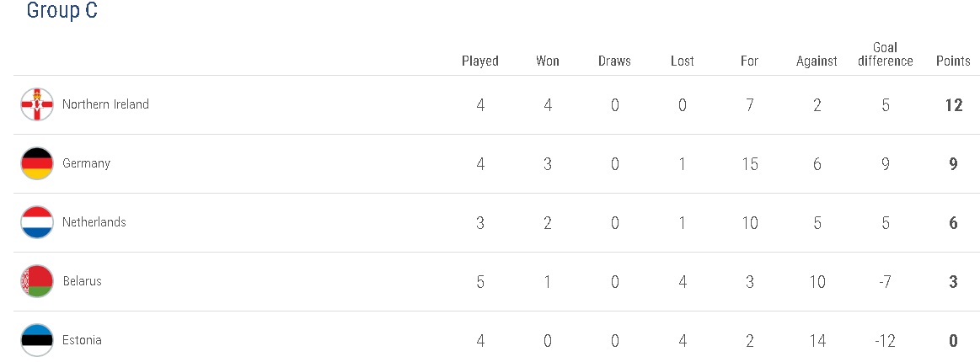Select the Netherlands team name
The width and height of the screenshot is (980, 362).
[x=94, y=222]
